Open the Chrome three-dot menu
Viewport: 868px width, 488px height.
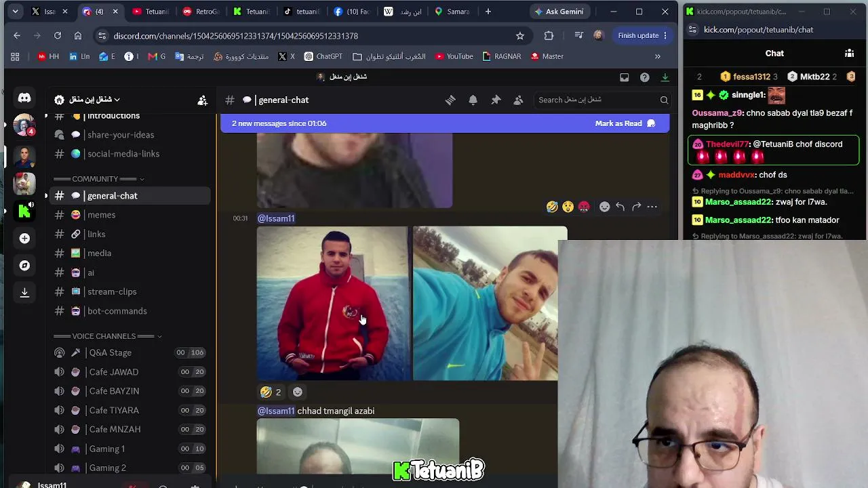click(x=665, y=35)
